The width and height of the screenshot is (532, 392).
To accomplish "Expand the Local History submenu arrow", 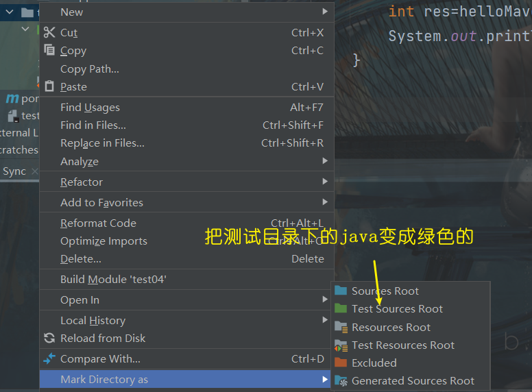I will click(x=325, y=320).
